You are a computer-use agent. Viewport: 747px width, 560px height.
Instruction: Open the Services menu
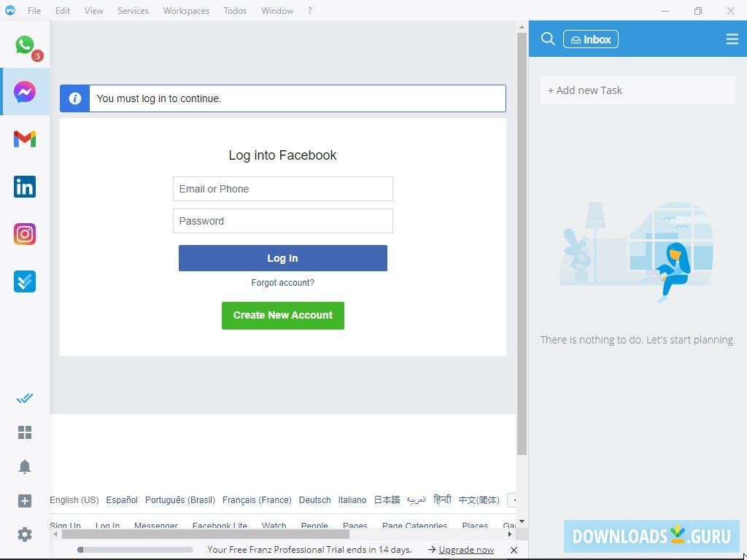click(133, 10)
